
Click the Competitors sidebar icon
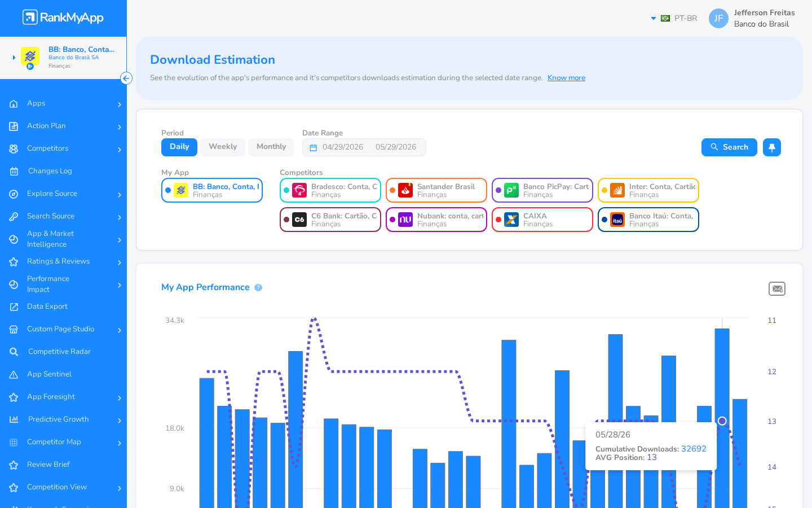[x=14, y=149]
